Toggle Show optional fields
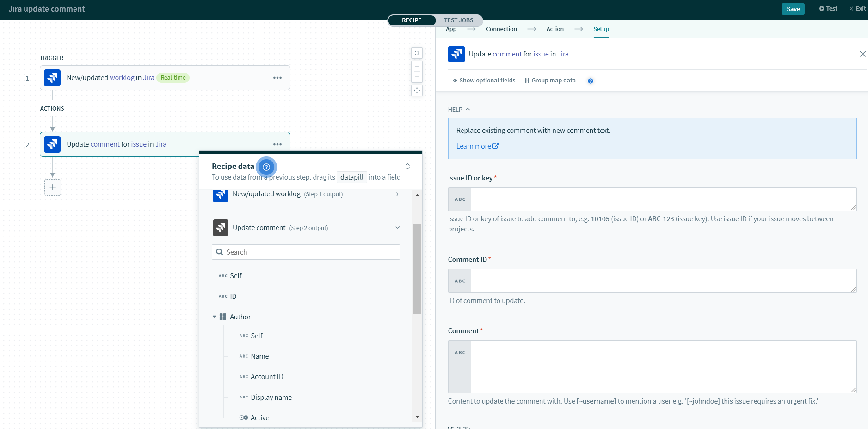 [x=484, y=81]
